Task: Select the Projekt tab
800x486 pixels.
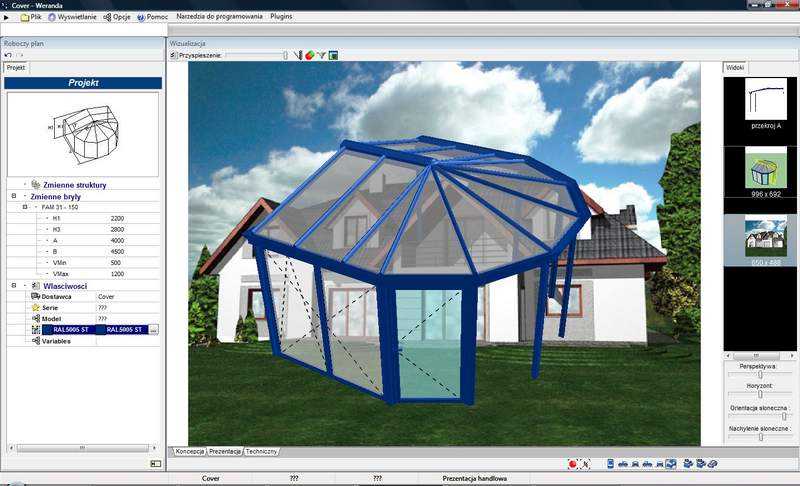Action: [16, 68]
